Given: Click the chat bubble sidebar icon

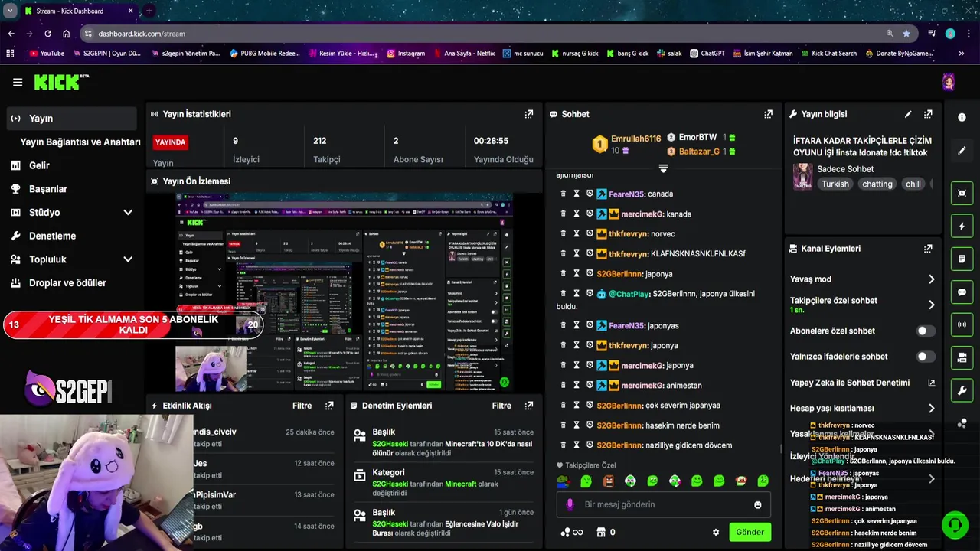Looking at the screenshot, I should (x=962, y=292).
